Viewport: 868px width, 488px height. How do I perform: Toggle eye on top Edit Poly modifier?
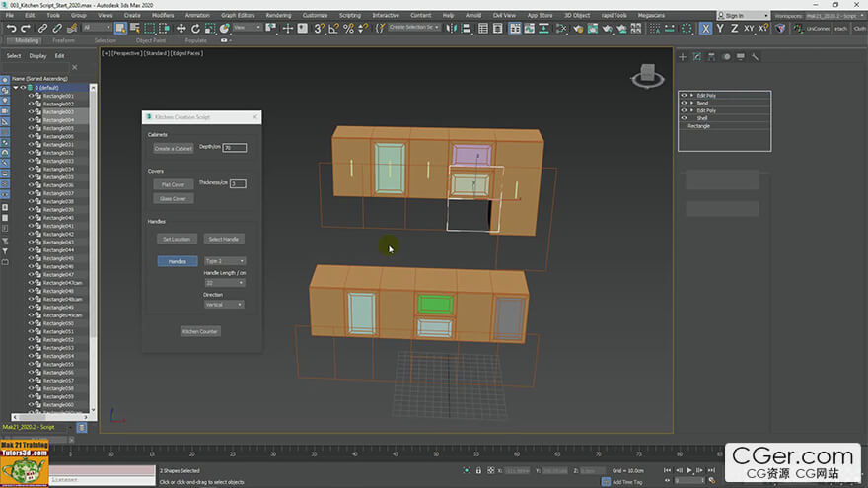coord(684,96)
